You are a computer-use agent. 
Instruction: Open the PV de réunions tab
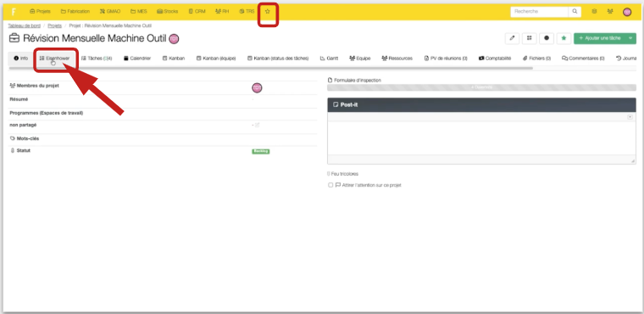tap(446, 59)
